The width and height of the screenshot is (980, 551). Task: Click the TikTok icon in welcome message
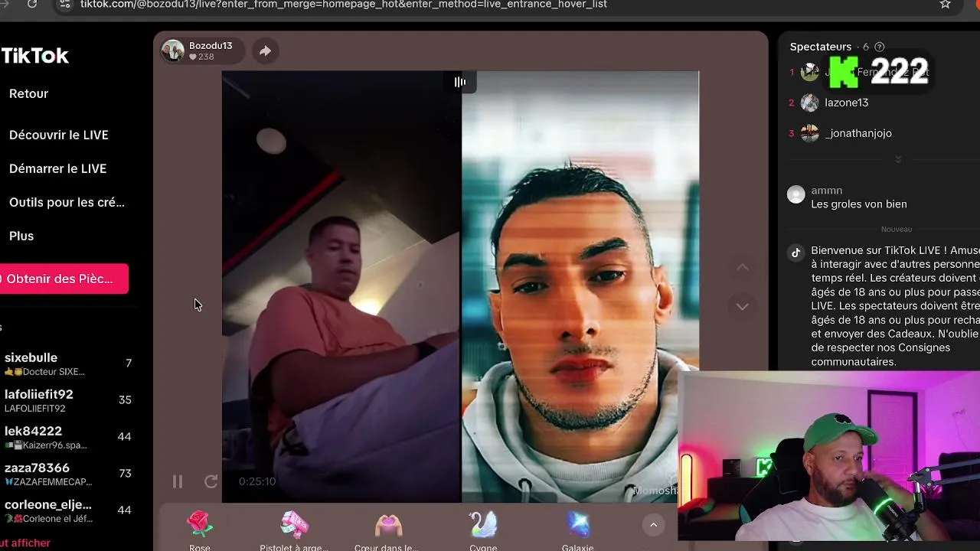tap(796, 253)
